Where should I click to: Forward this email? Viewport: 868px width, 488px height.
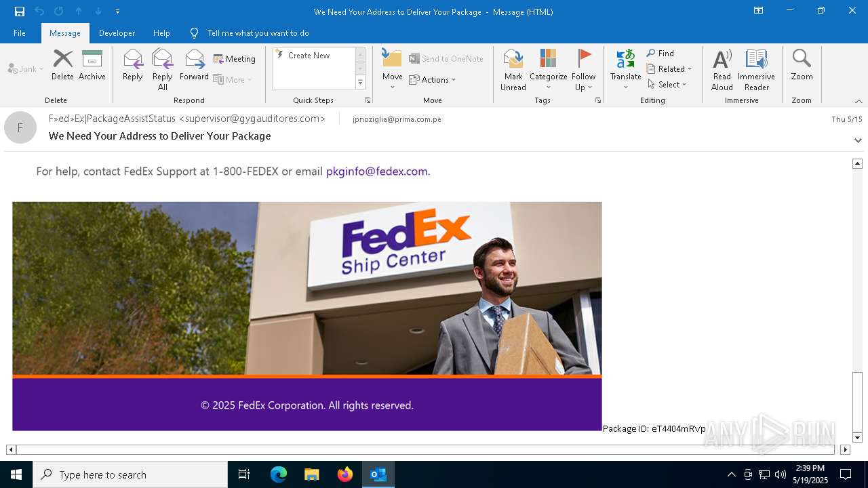tap(194, 65)
